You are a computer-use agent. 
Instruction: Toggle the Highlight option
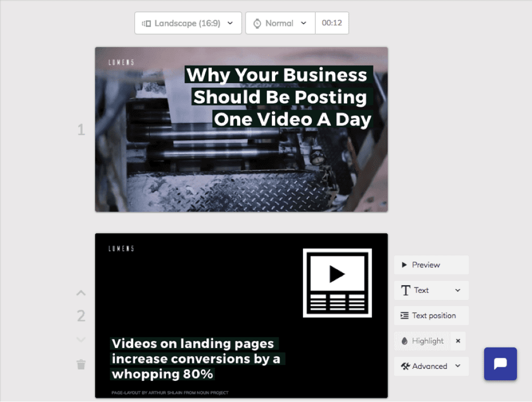click(423, 341)
